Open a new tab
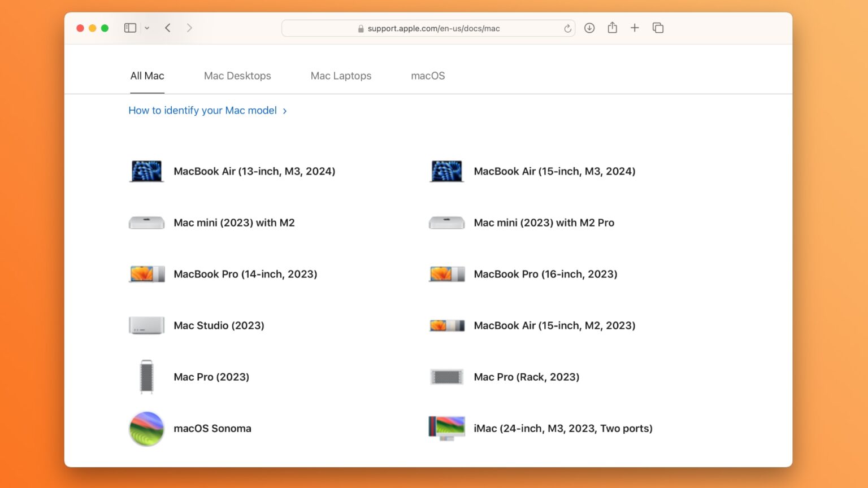 pyautogui.click(x=635, y=28)
